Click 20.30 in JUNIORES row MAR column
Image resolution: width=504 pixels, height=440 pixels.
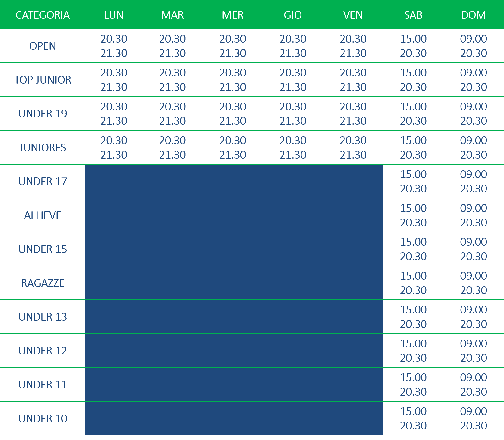172,141
